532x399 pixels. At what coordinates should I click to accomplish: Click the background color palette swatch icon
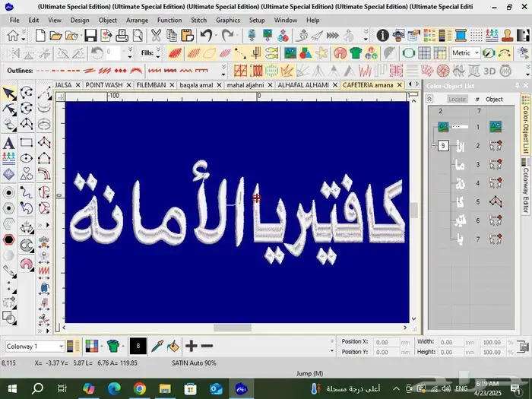(x=92, y=346)
